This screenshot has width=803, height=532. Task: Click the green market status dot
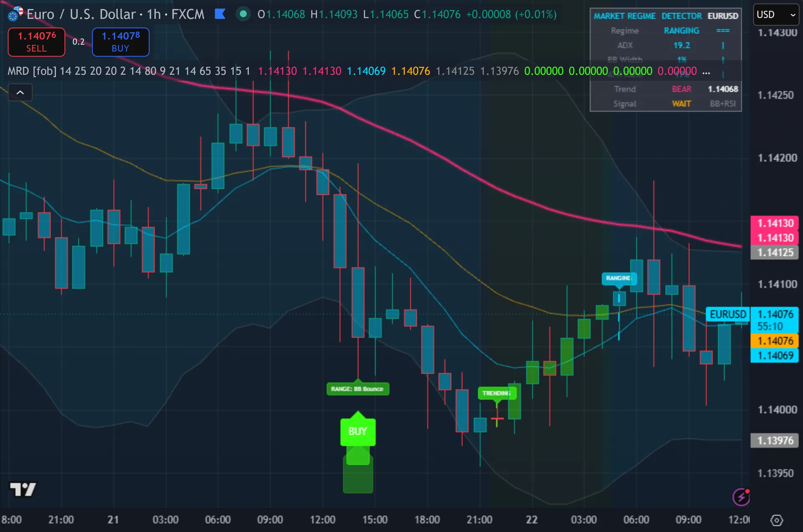click(x=243, y=14)
